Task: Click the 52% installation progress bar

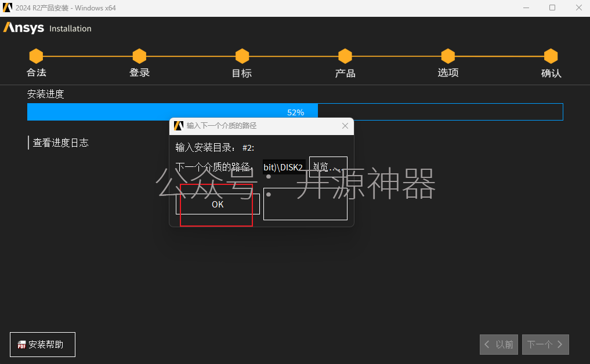Action: [295, 112]
